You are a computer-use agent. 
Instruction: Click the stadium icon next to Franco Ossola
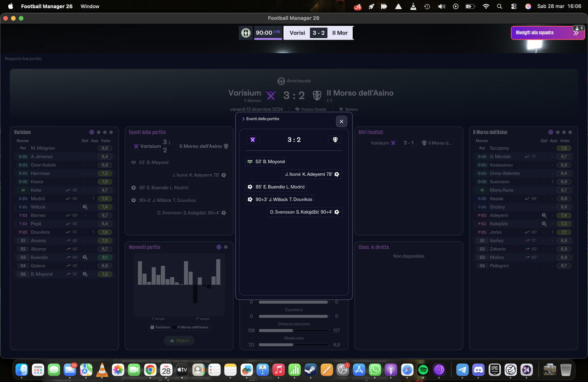click(x=298, y=109)
